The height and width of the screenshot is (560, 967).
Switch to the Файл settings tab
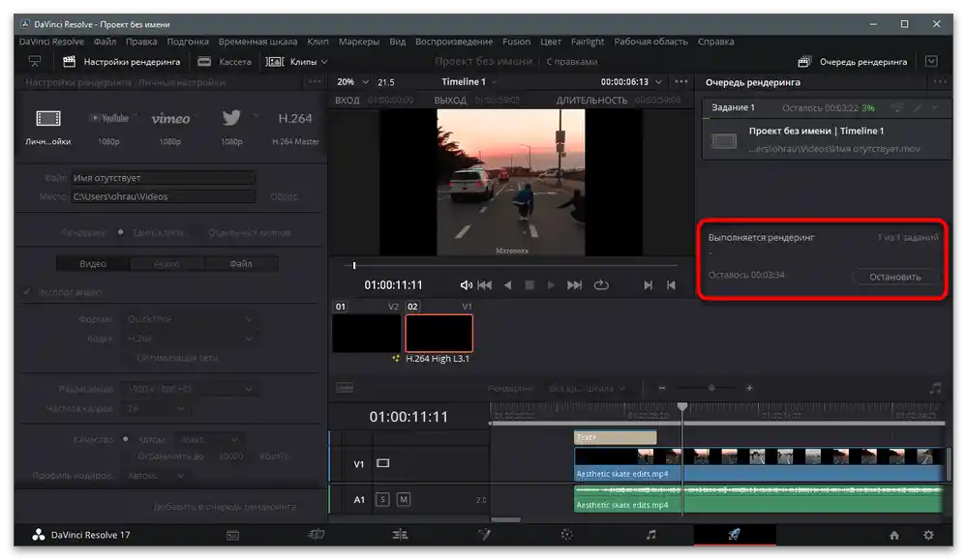click(x=240, y=264)
